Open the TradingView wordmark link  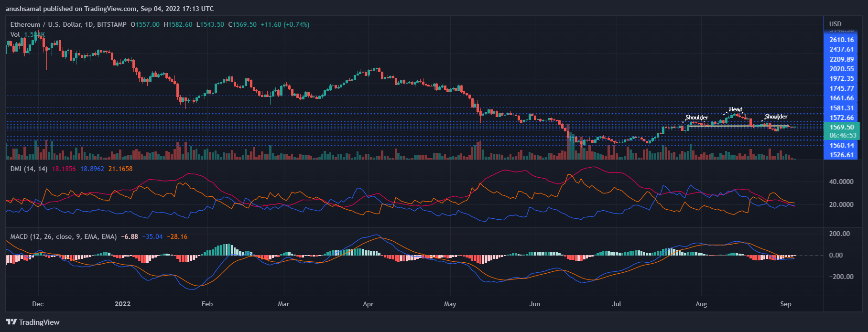point(39,322)
